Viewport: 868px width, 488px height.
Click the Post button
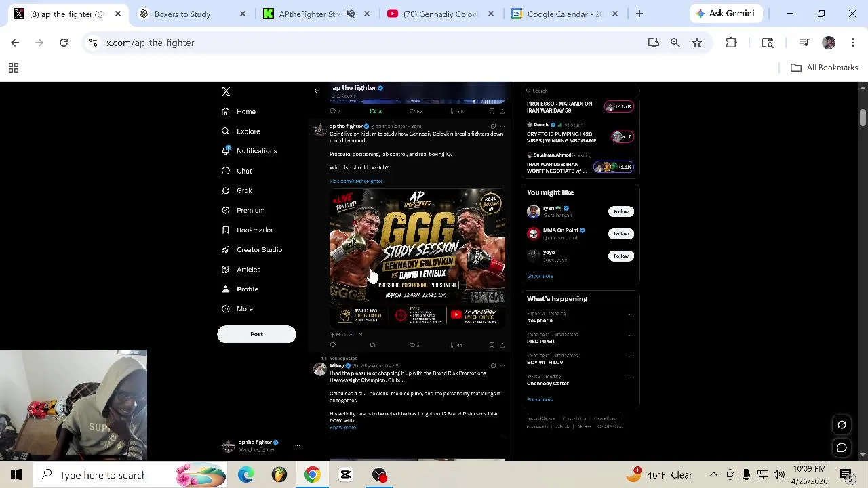[256, 334]
